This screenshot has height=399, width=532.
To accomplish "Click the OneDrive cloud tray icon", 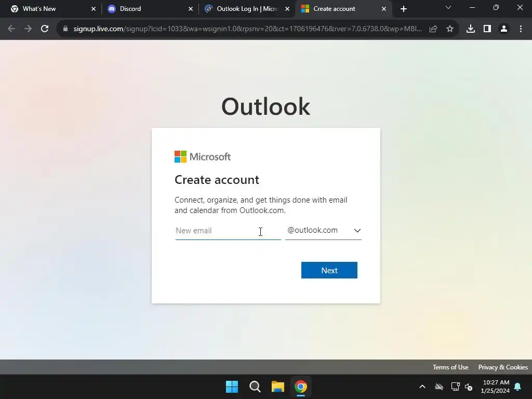I will pyautogui.click(x=439, y=387).
